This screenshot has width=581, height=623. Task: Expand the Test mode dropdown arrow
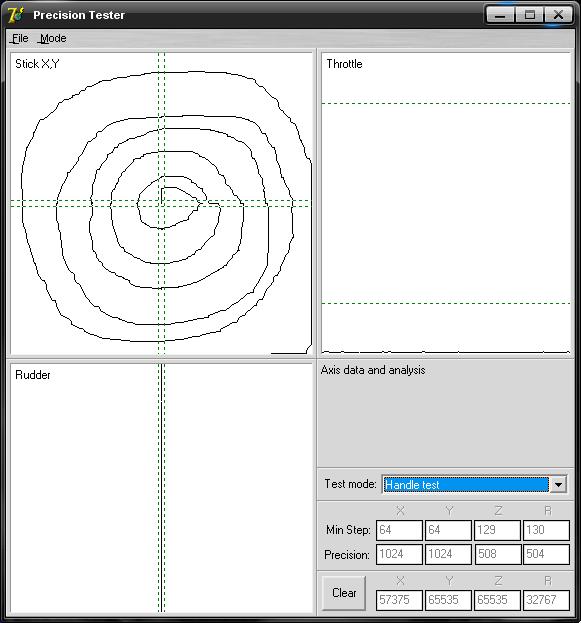(x=558, y=484)
